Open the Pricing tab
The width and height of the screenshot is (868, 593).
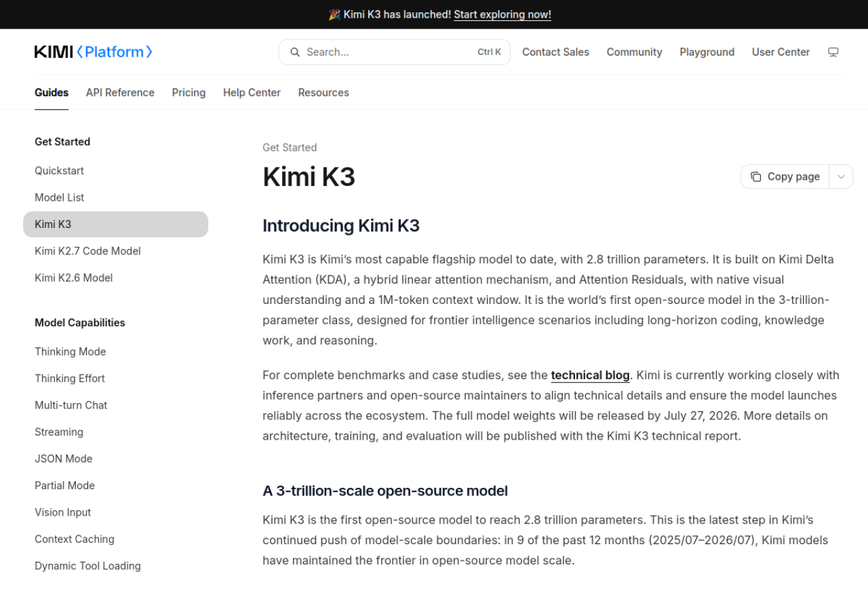pos(189,93)
